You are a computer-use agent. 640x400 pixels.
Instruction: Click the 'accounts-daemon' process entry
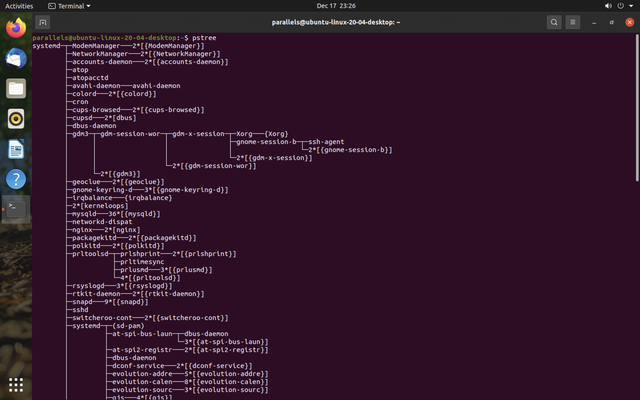click(x=102, y=62)
